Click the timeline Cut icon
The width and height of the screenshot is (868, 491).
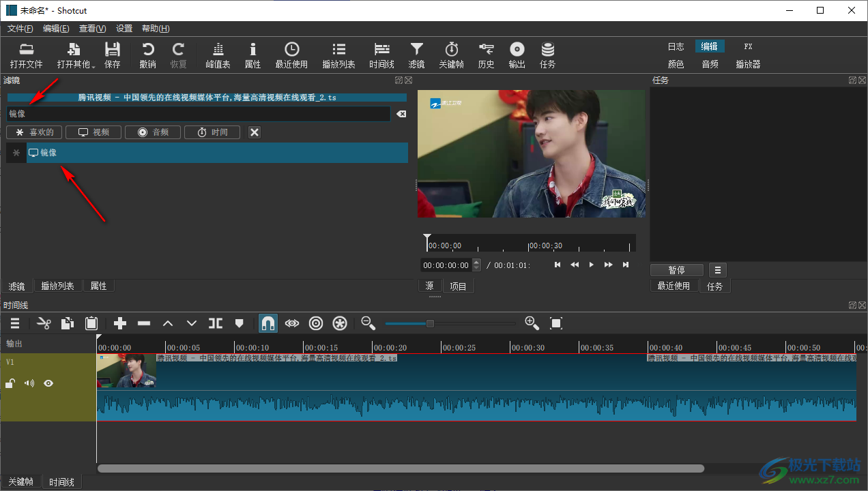coord(44,323)
